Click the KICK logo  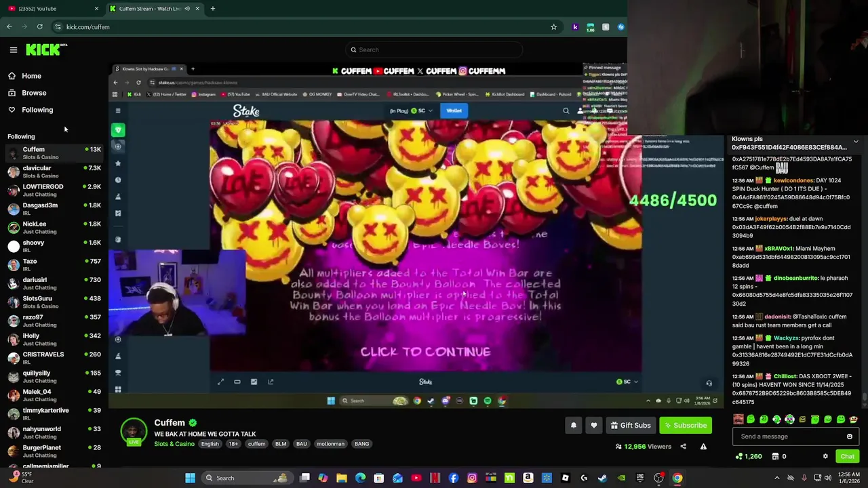pos(47,49)
